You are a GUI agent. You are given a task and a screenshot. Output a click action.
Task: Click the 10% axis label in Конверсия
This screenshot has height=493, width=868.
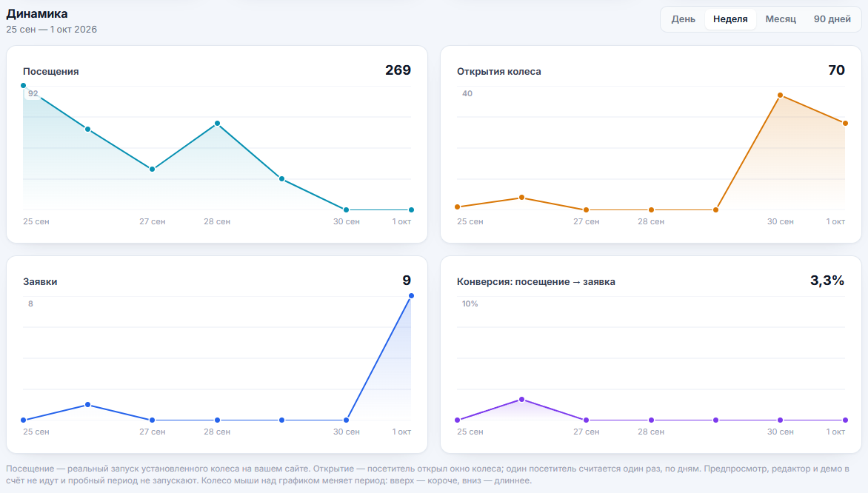pyautogui.click(x=470, y=303)
